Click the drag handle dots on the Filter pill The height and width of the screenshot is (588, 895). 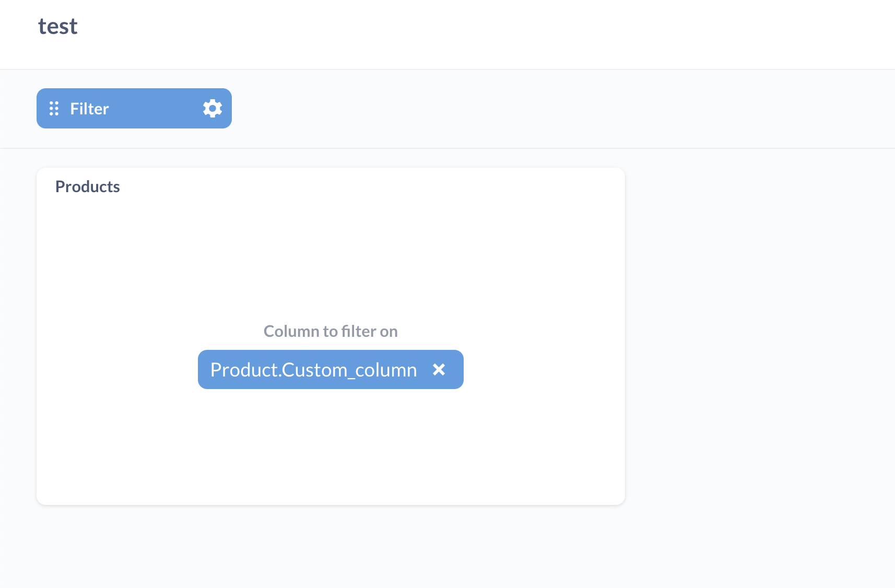[x=54, y=108]
